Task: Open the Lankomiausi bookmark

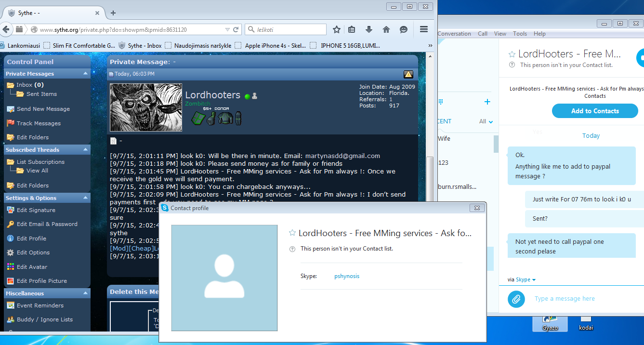Action: click(x=20, y=46)
